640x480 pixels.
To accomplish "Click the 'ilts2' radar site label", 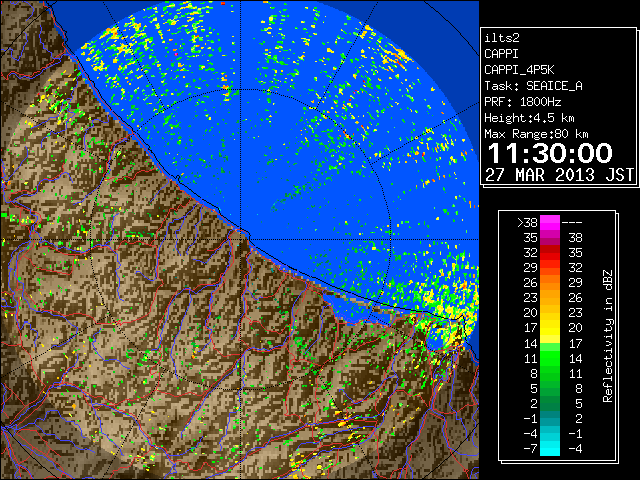I will [502, 38].
